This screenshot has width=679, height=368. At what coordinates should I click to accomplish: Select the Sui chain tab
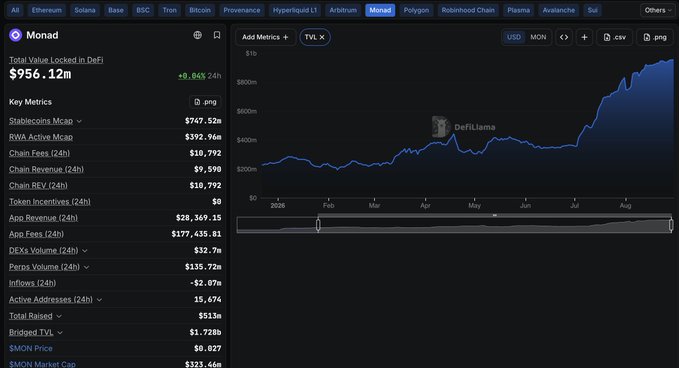[x=592, y=10]
